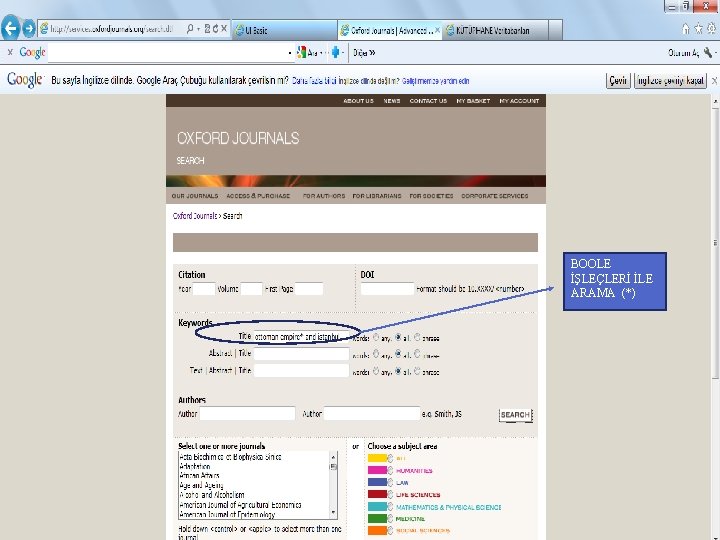Open the ABOUT US header link
The image size is (720, 540).
(x=358, y=101)
